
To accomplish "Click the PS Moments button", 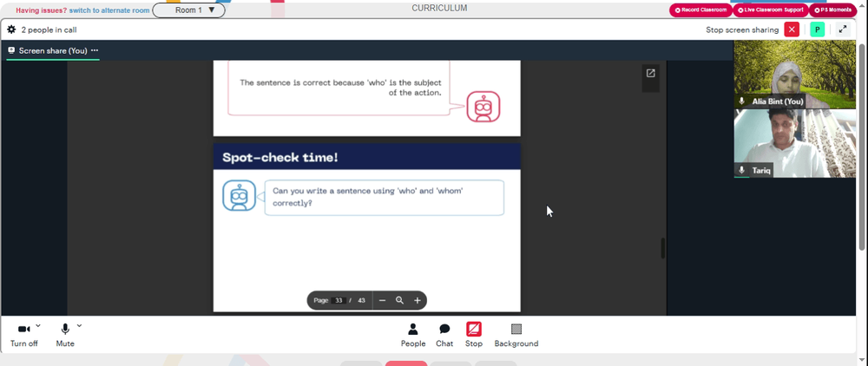I will pyautogui.click(x=832, y=10).
